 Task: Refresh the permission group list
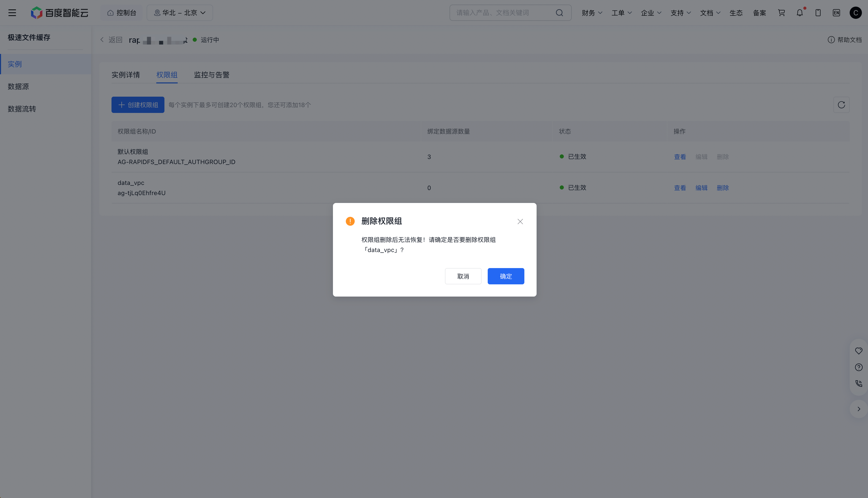(x=841, y=105)
